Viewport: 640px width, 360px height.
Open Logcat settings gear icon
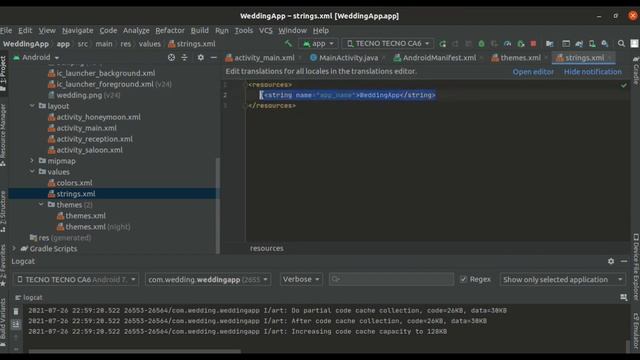click(611, 261)
